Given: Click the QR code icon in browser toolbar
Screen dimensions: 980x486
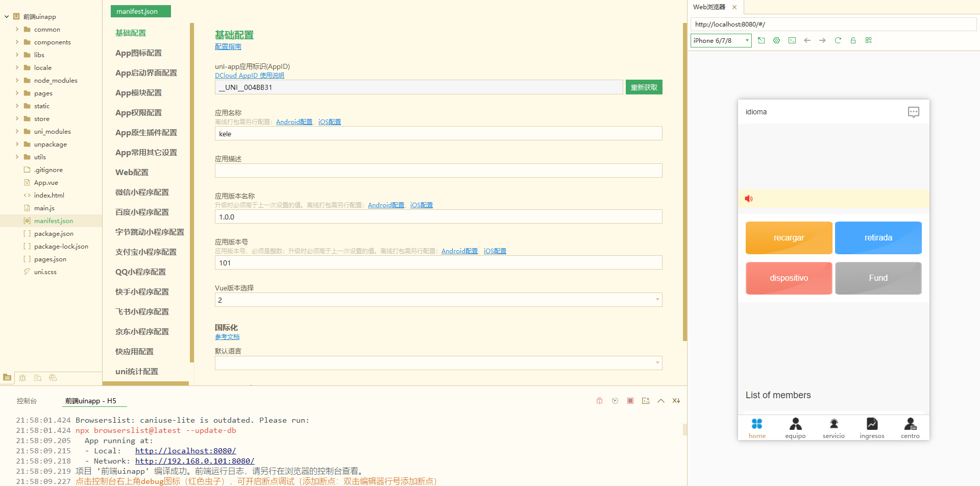Looking at the screenshot, I should (868, 40).
